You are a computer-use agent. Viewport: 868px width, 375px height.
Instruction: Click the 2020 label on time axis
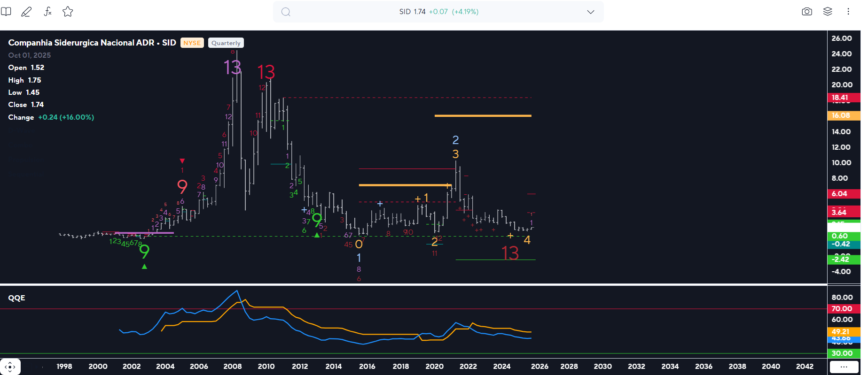[x=434, y=367]
